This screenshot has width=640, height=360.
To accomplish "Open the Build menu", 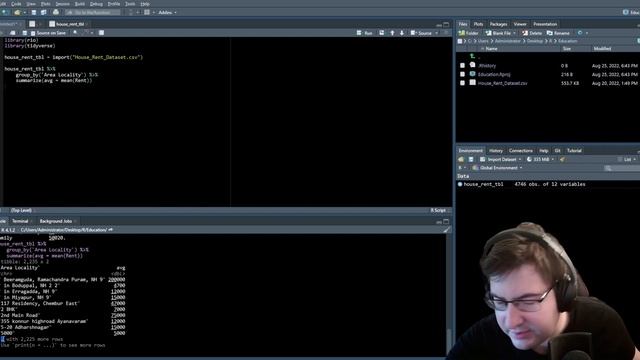I will point(80,4).
